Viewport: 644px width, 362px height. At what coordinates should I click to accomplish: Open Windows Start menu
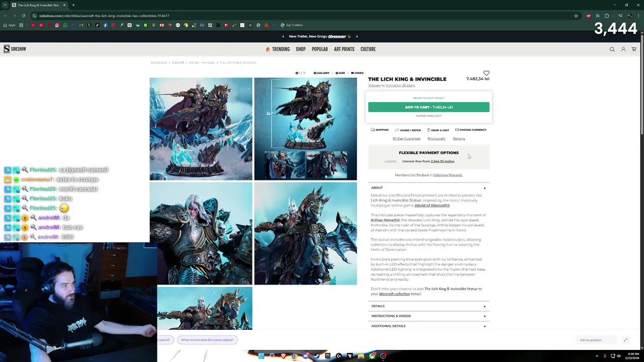[x=261, y=356]
